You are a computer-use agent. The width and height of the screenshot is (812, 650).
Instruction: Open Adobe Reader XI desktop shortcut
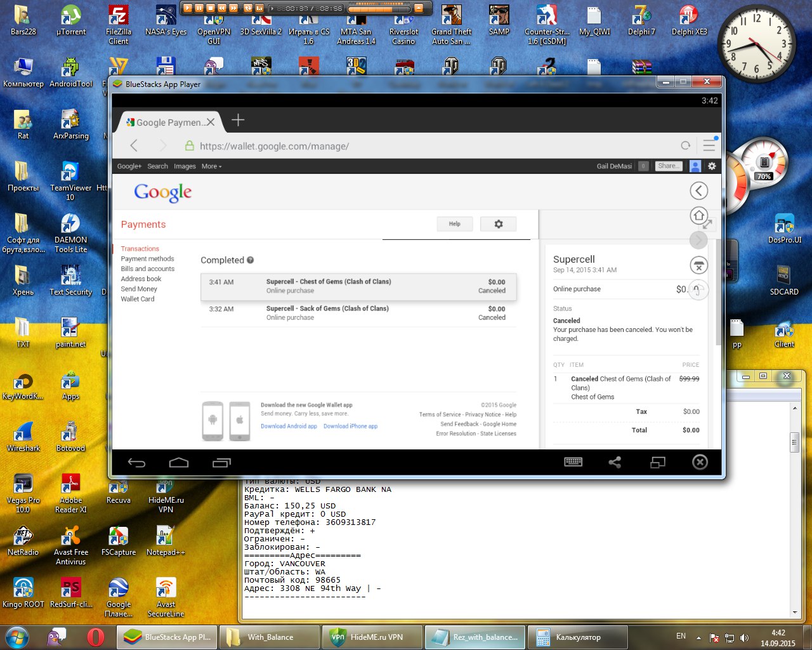pos(70,493)
